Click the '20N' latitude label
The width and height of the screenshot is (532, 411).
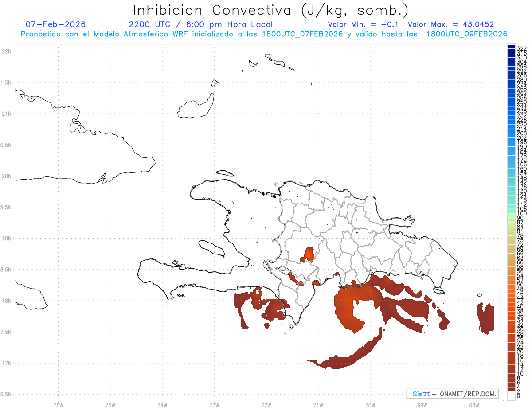(x=7, y=176)
